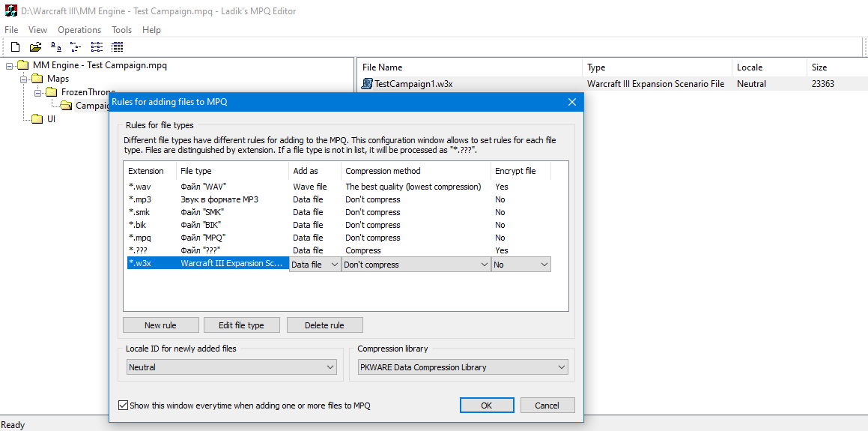
Task: Click the New rule button
Action: (x=160, y=325)
